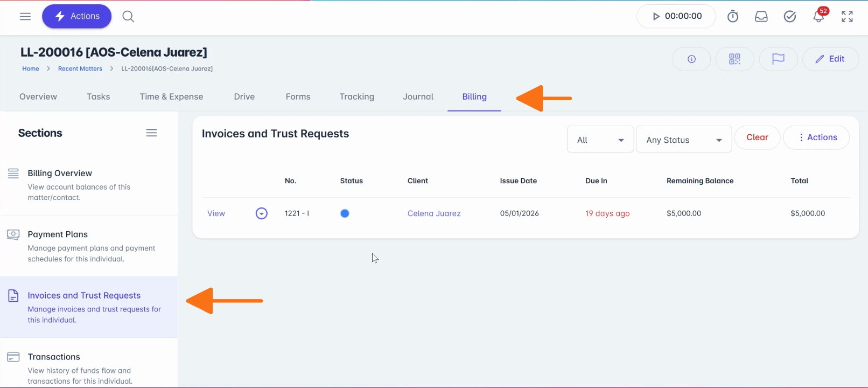Switch to Time & Expense tab

pyautogui.click(x=171, y=96)
